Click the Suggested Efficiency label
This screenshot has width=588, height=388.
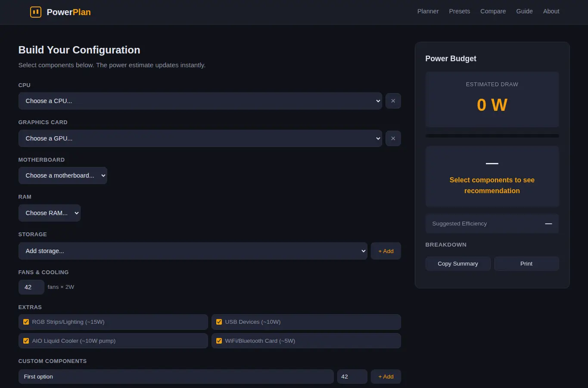click(459, 224)
